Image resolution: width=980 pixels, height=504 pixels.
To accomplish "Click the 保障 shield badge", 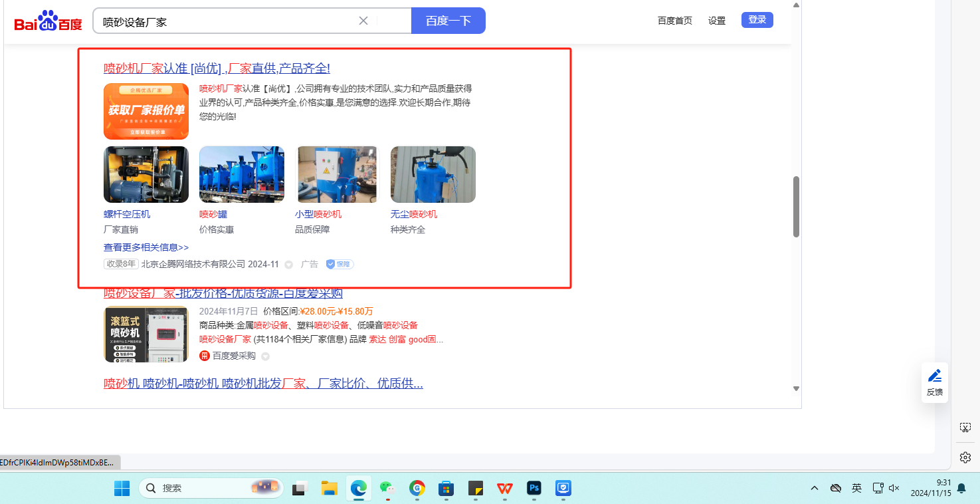I will tap(340, 264).
